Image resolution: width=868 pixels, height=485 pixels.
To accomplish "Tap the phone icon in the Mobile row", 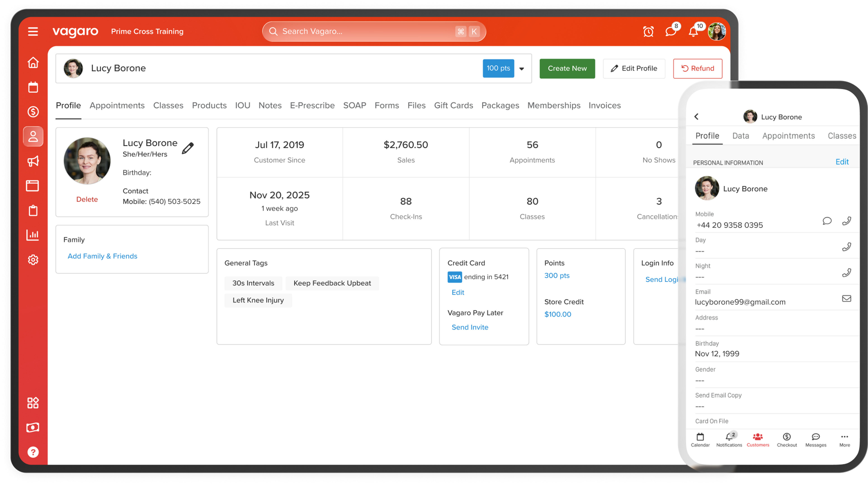I will (847, 221).
